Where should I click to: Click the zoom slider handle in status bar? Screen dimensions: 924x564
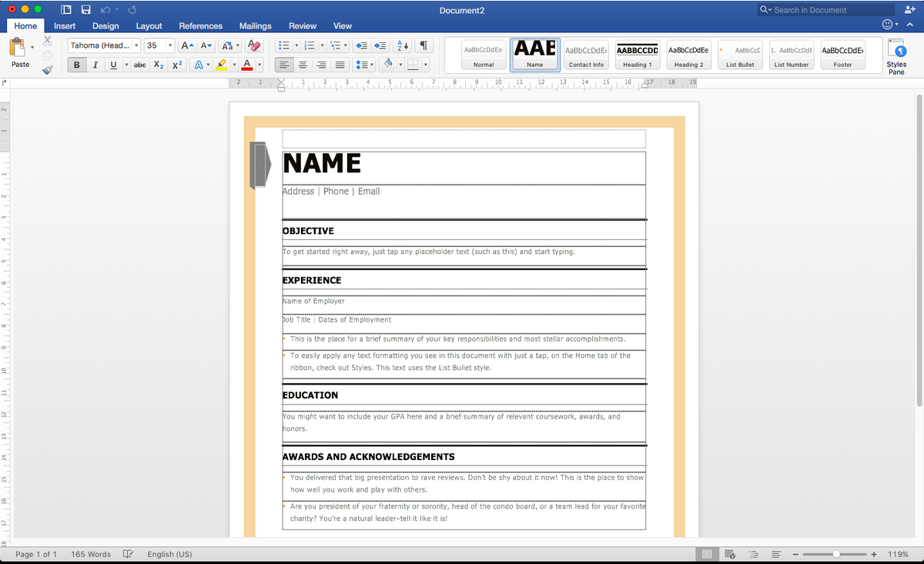[x=836, y=554]
